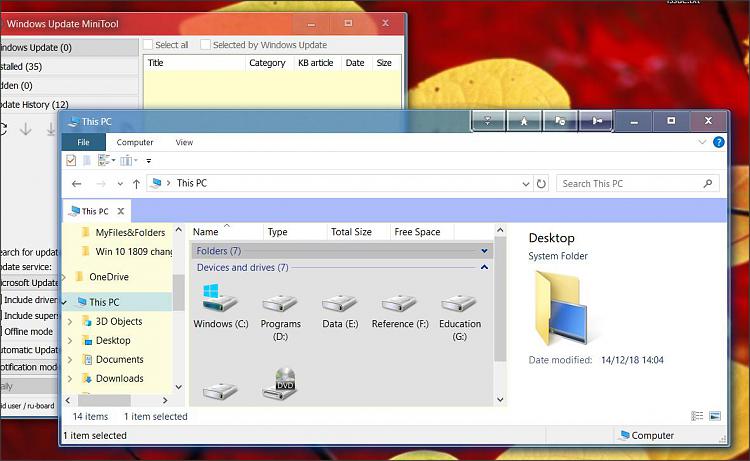Open the address bar history dropdown
This screenshot has height=461, width=750.
click(x=526, y=184)
